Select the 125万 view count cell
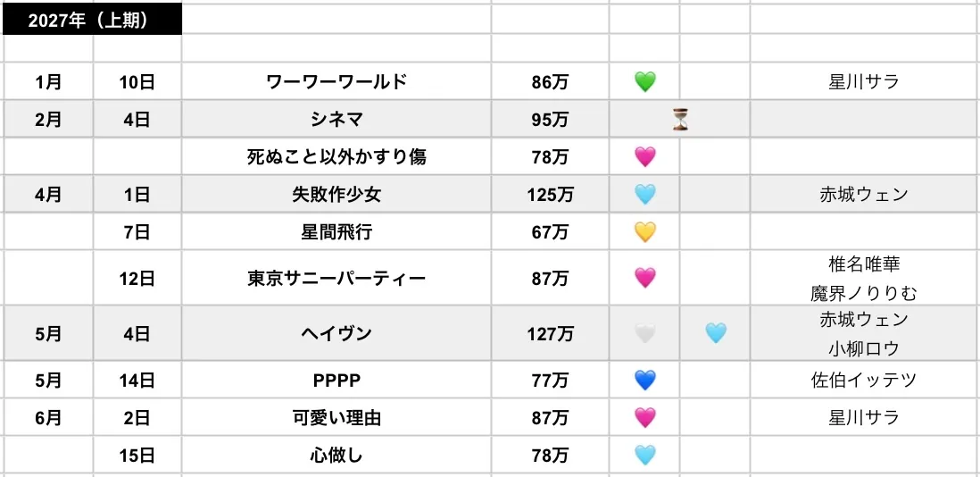 click(550, 195)
